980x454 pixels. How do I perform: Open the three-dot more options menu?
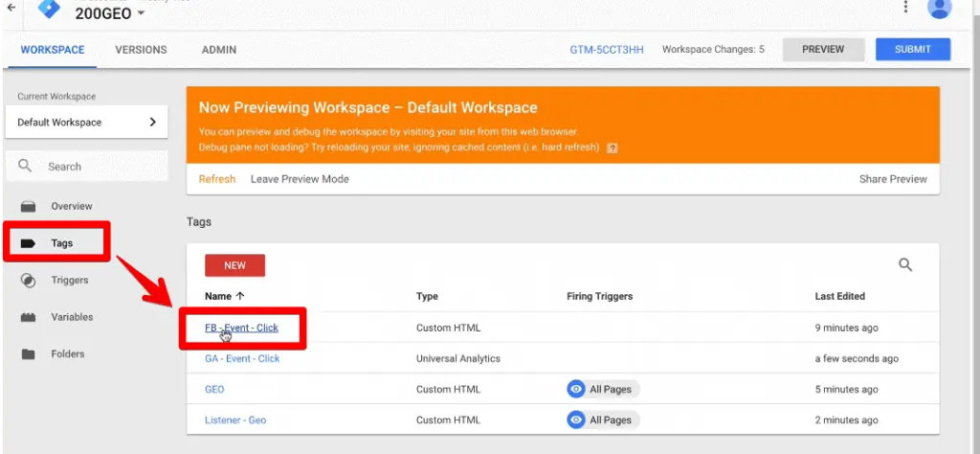905,7
